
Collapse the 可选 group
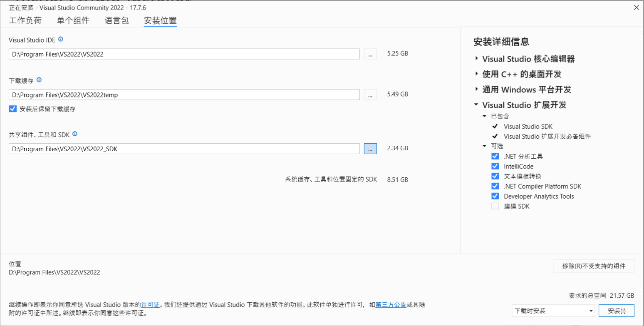point(484,146)
